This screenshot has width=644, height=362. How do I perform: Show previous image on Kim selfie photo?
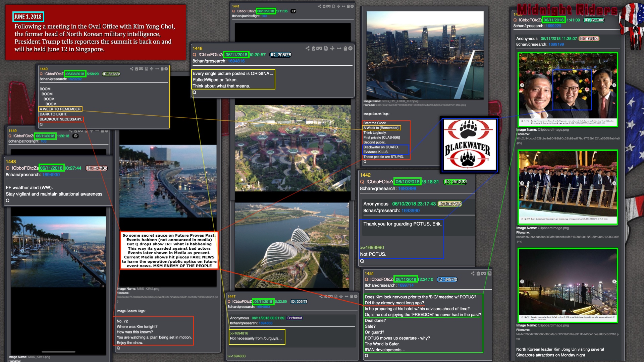(x=522, y=85)
